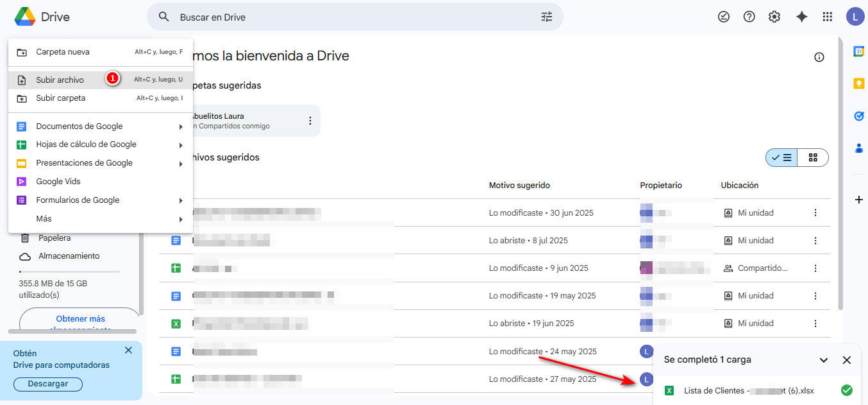This screenshot has width=868, height=405.
Task: Click '355.8 MB de 15 GB utilizado(s)' text
Action: click(53, 289)
